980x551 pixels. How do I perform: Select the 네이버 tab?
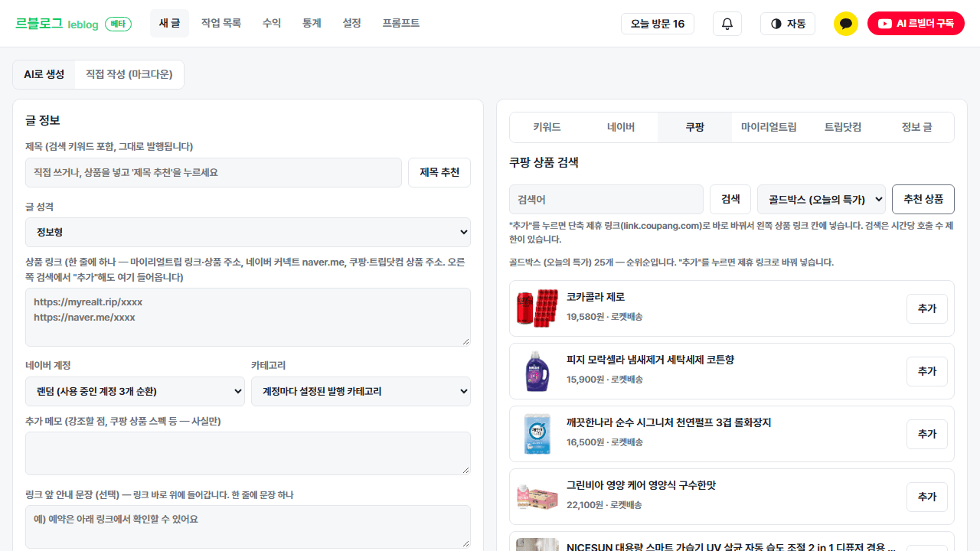(x=621, y=127)
